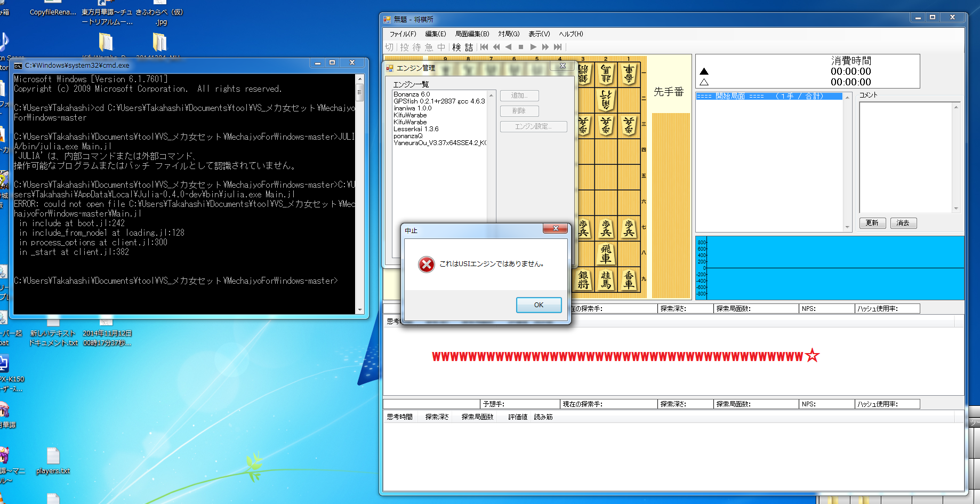
Task: Click OK in the 中止 error dialog
Action: click(539, 305)
